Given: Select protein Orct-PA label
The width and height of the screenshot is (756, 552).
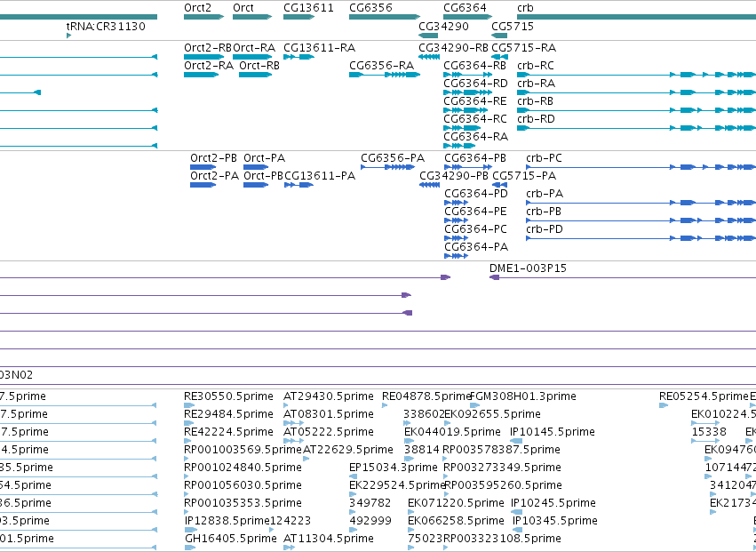Looking at the screenshot, I should pyautogui.click(x=264, y=158).
